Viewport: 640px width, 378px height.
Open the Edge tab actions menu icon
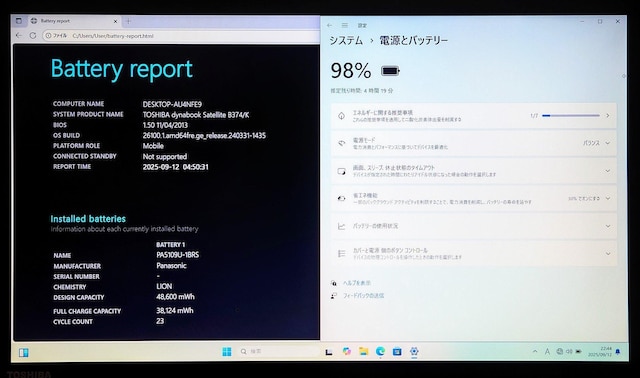click(x=19, y=21)
